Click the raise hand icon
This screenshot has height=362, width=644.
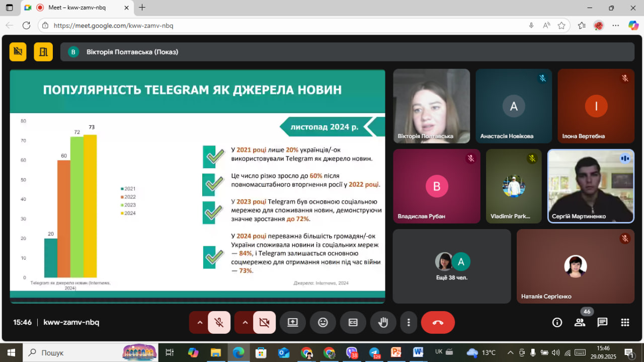(383, 323)
